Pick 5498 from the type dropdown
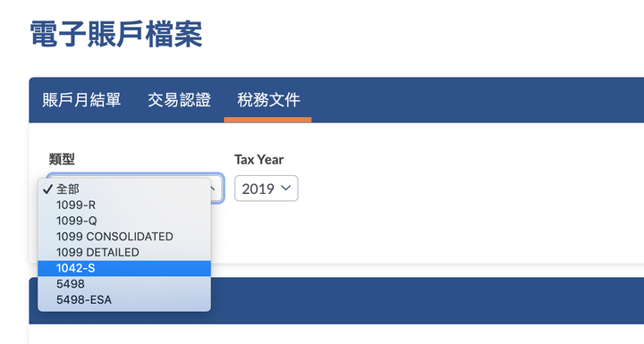This screenshot has height=344, width=644. pyautogui.click(x=124, y=283)
